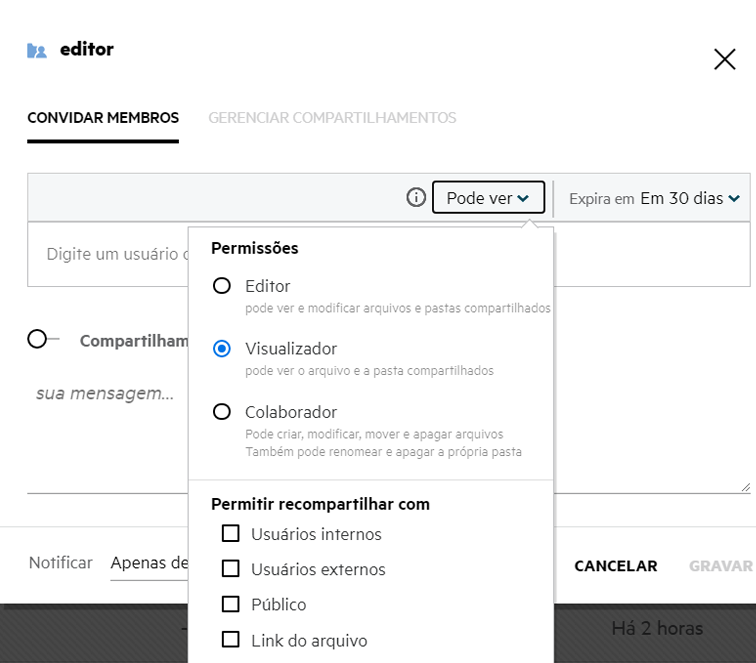
Task: Tick the Público resharing checkbox
Action: click(x=230, y=604)
